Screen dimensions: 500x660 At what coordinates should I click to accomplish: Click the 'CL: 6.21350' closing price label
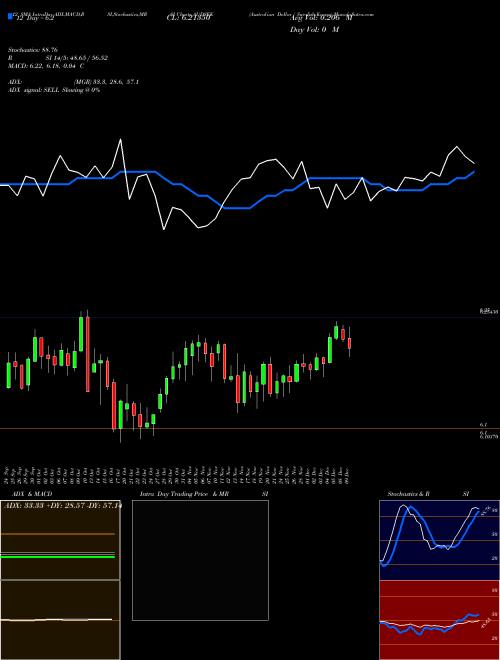coord(188,18)
